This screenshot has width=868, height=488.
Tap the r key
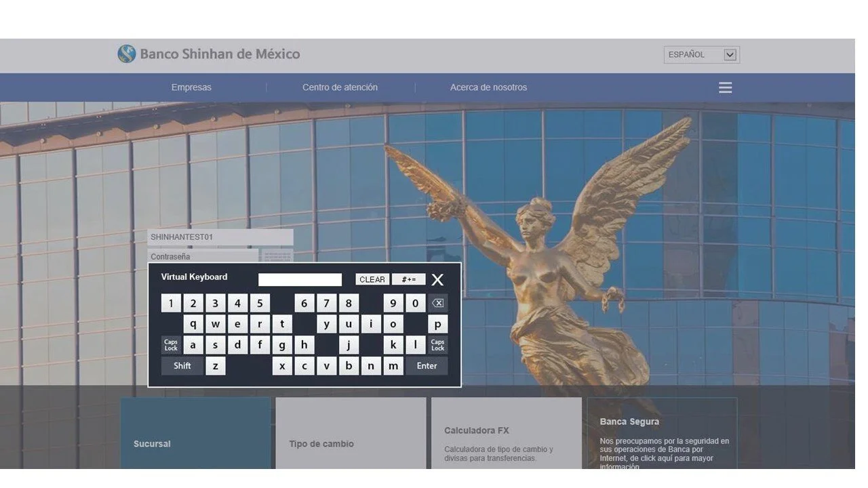[260, 324]
